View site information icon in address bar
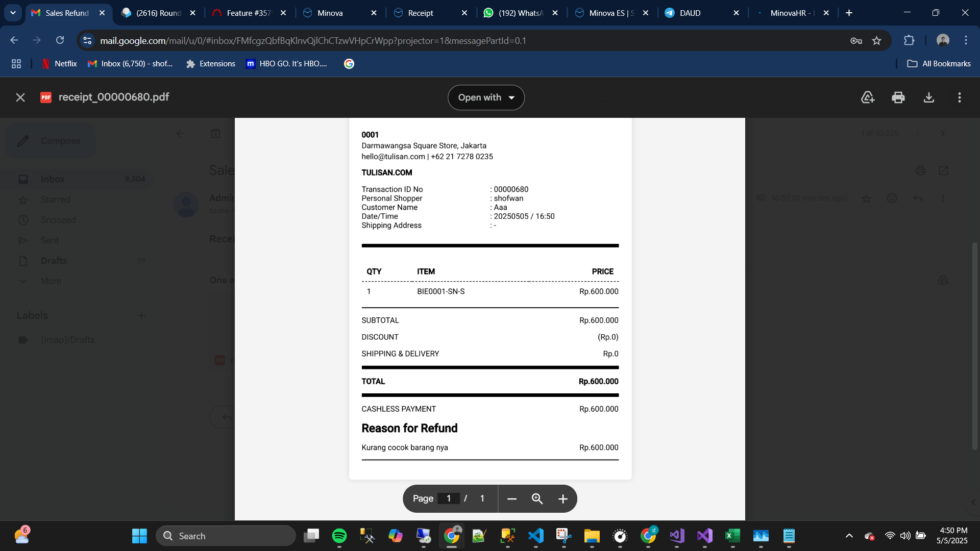This screenshot has height=551, width=980. [x=87, y=40]
